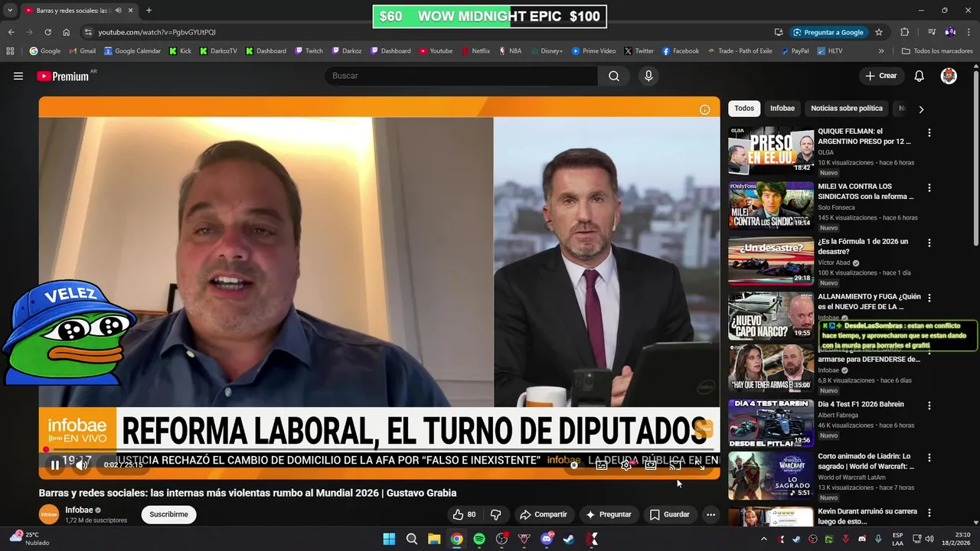Open Corto animado de Liadrin video title
The image size is (980, 551).
pyautogui.click(x=866, y=461)
